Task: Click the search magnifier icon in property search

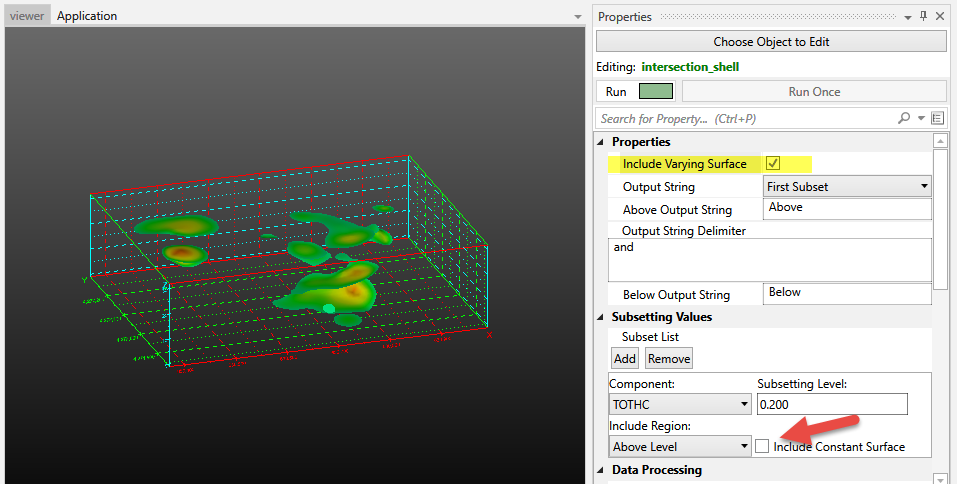Action: click(x=904, y=118)
